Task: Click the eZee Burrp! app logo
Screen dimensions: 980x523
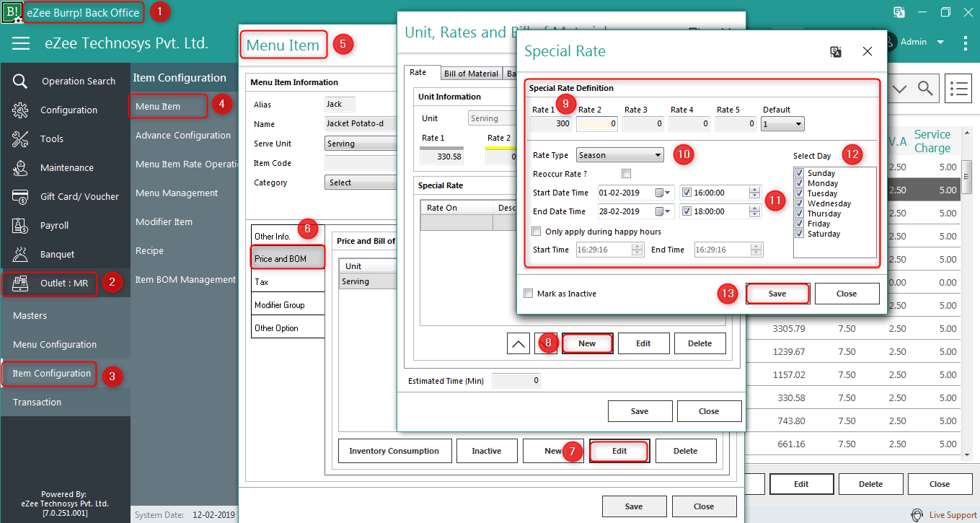Action: [x=12, y=12]
